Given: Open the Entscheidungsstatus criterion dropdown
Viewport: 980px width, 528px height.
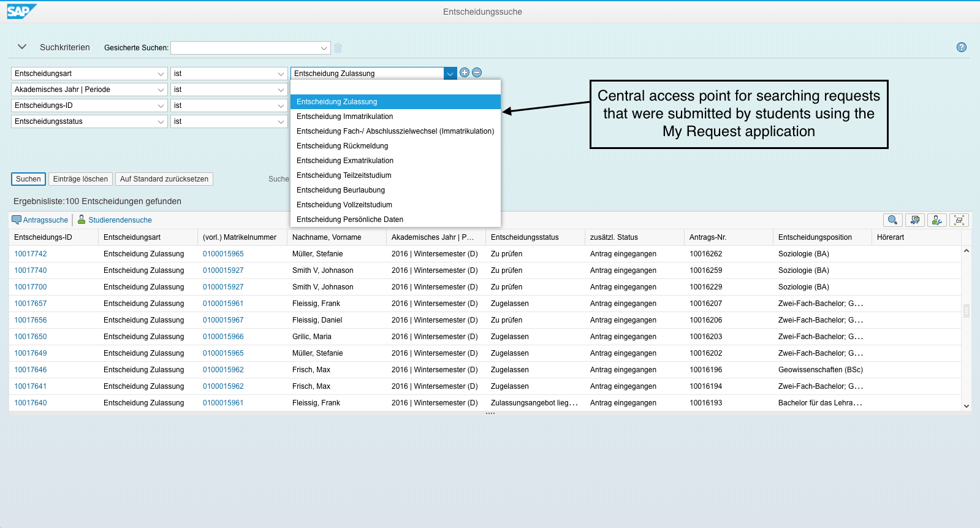Looking at the screenshot, I should pos(161,121).
